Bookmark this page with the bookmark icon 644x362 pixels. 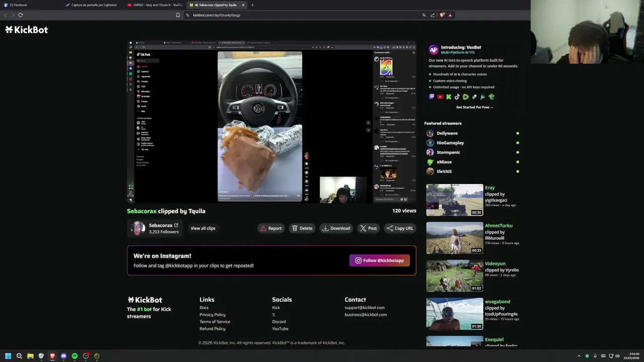click(x=178, y=15)
